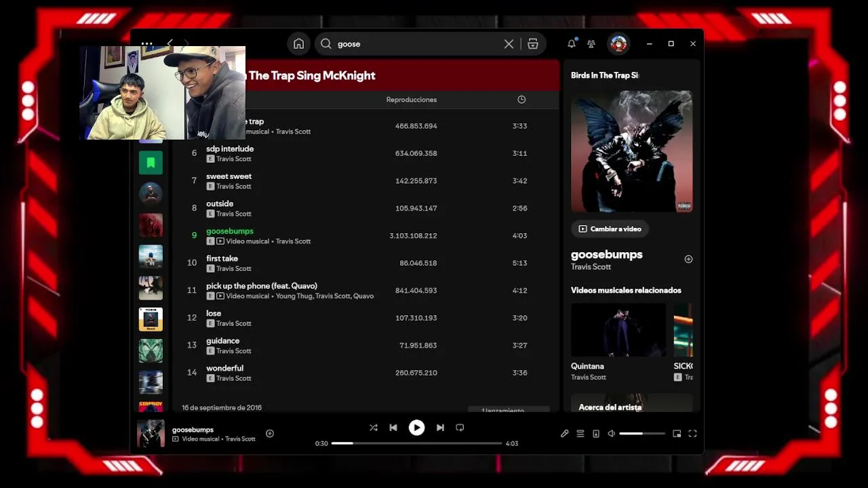Seek on the playback progress bar
Viewport: 868px width, 488px height.
pos(416,443)
